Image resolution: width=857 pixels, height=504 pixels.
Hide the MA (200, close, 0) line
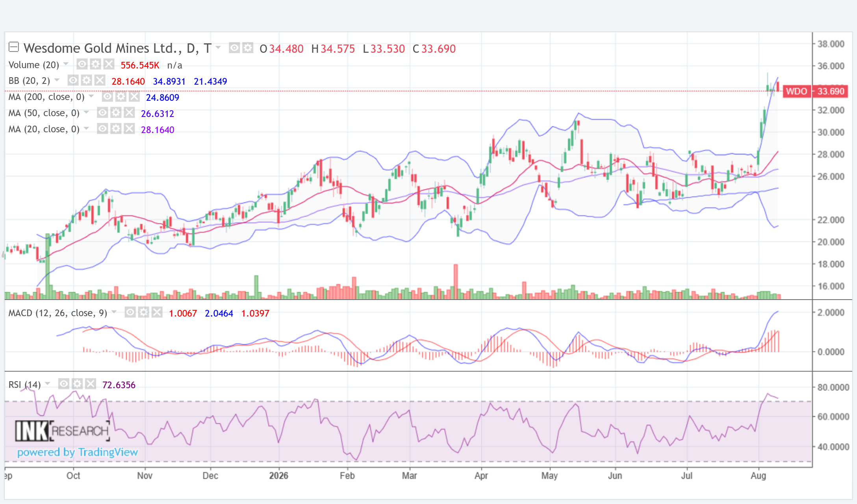[x=107, y=96]
